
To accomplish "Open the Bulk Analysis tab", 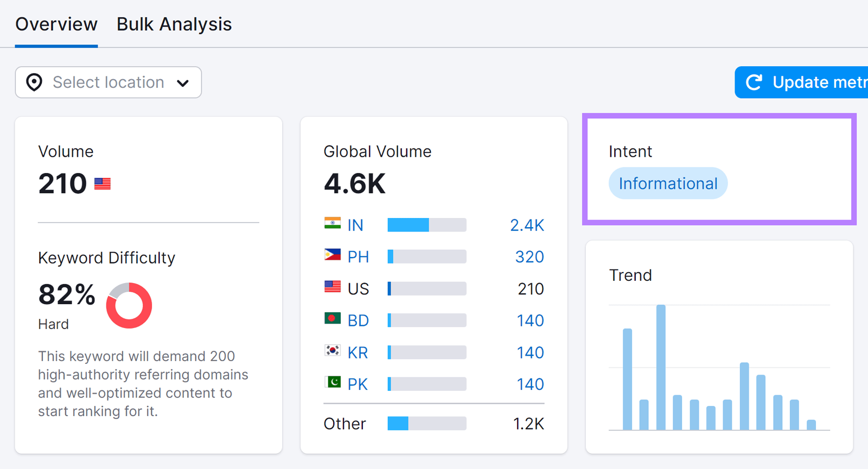I will (x=174, y=24).
